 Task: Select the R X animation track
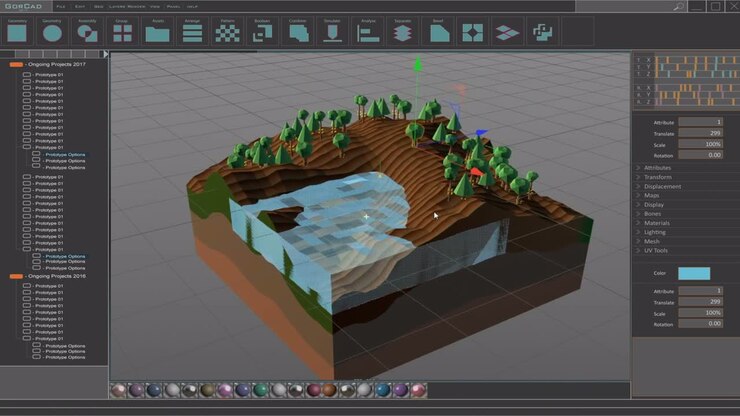(687, 88)
